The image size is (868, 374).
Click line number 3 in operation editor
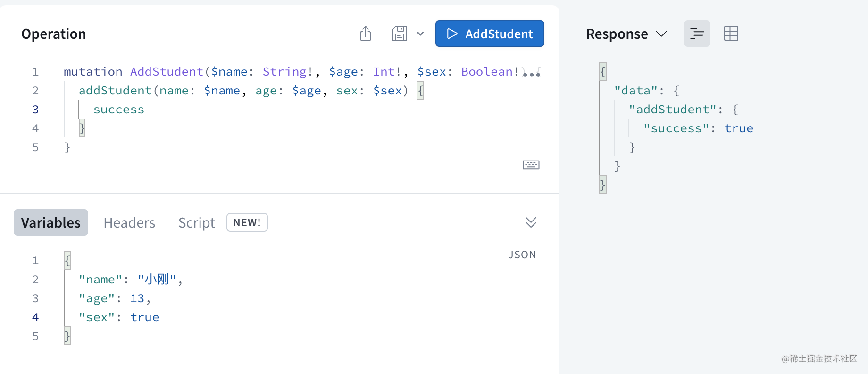point(35,110)
